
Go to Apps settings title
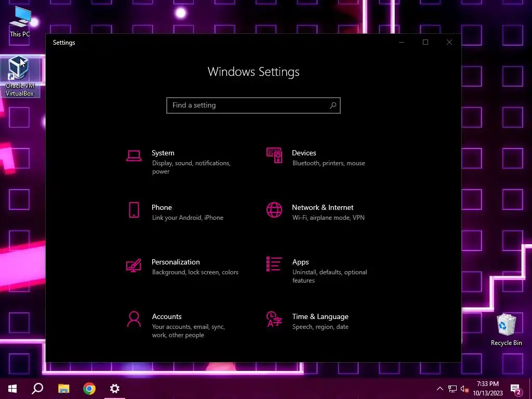pyautogui.click(x=301, y=262)
